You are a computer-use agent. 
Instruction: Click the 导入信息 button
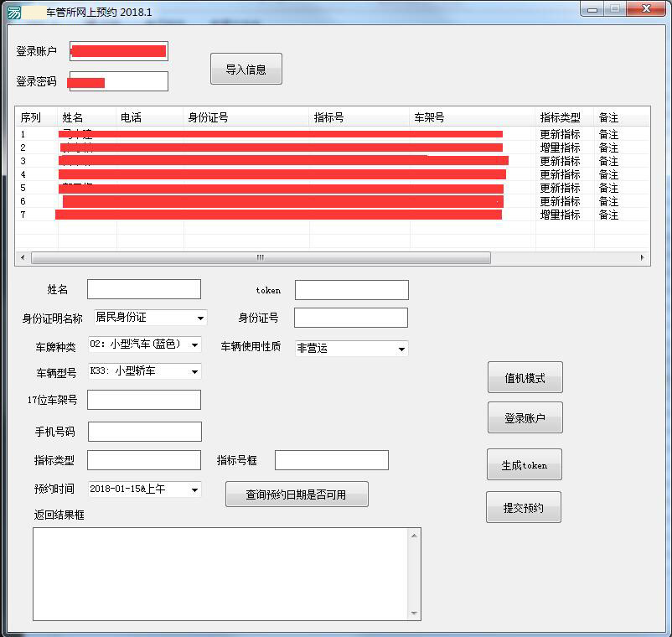(x=246, y=70)
